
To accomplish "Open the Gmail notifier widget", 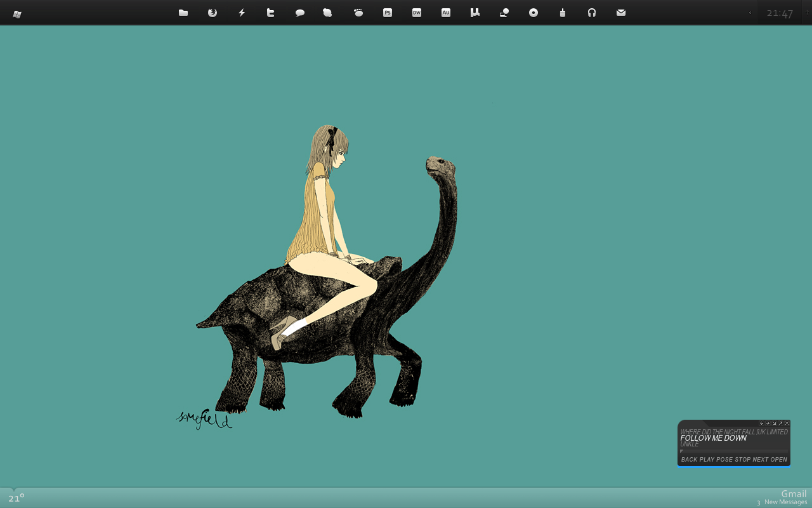I will pos(794,493).
